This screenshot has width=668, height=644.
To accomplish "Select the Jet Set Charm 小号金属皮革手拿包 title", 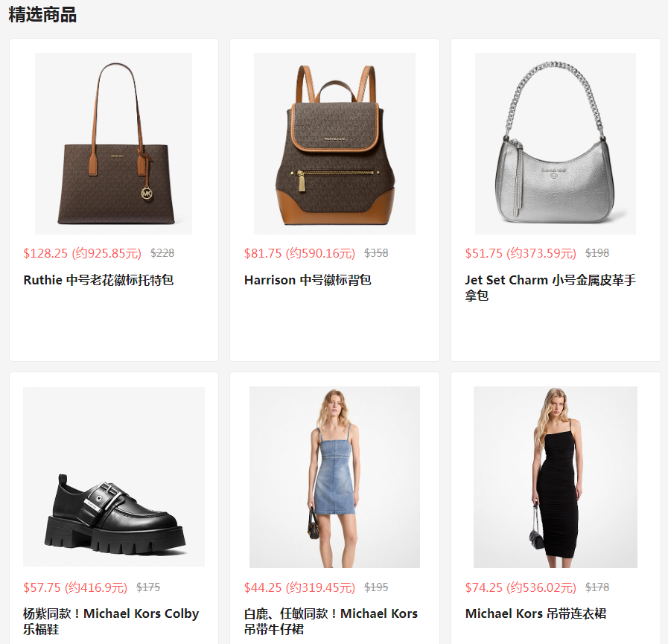I will coord(550,288).
